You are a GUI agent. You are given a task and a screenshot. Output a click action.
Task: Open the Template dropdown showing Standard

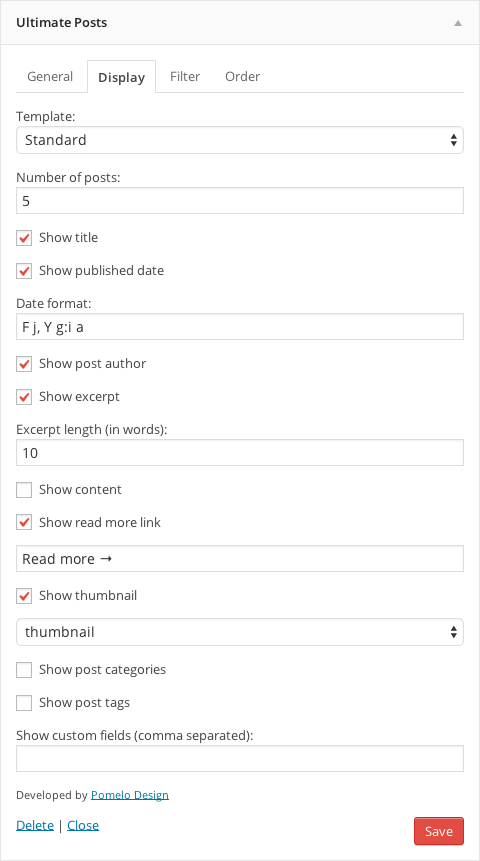click(x=240, y=140)
